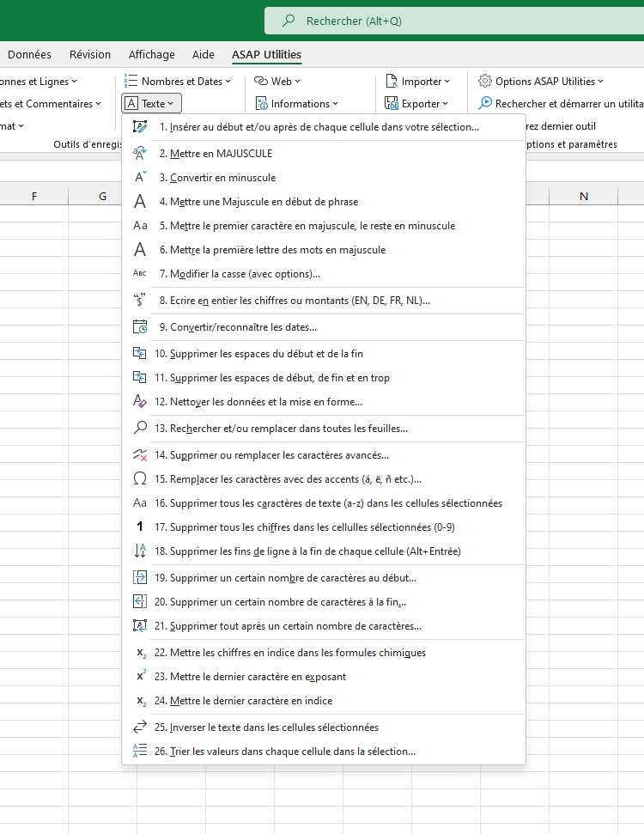Click the uppercase icon beside Mettre en MAJUSCULE

(x=140, y=153)
